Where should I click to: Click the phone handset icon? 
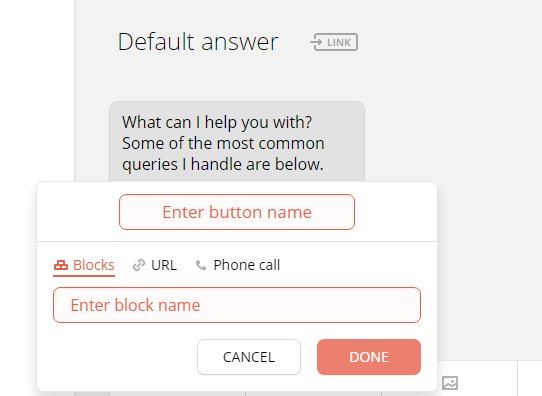click(x=201, y=265)
